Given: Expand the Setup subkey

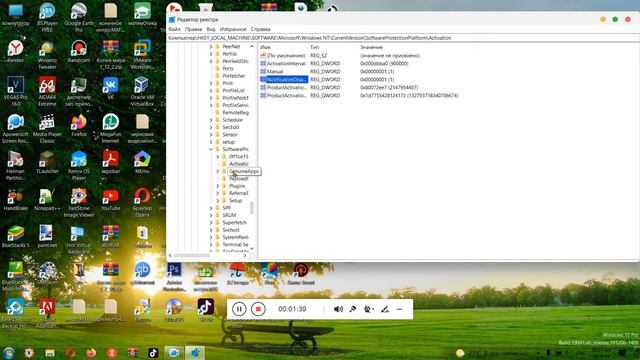Looking at the screenshot, I should point(218,201).
